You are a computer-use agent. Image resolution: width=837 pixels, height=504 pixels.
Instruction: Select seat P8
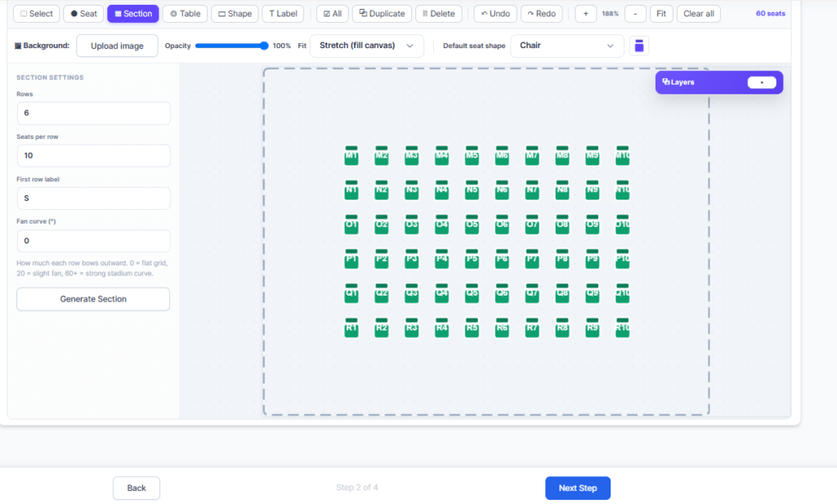[x=562, y=259]
